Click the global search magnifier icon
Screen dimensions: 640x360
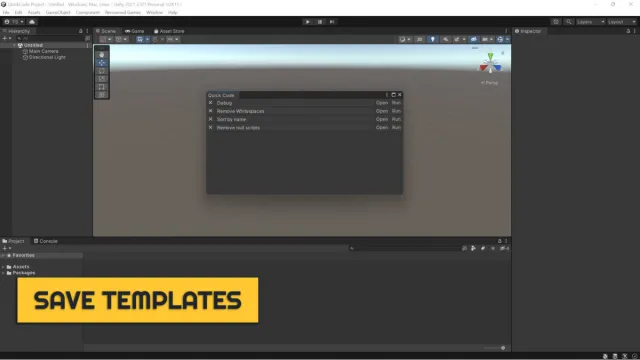(x=569, y=22)
